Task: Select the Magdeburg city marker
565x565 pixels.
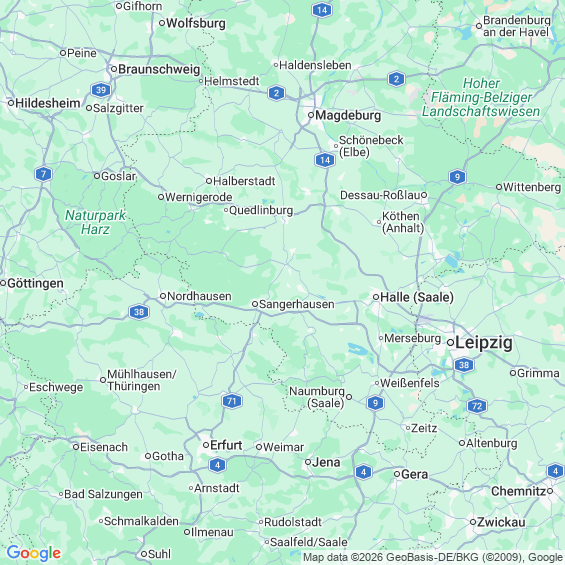Action: 311,115
